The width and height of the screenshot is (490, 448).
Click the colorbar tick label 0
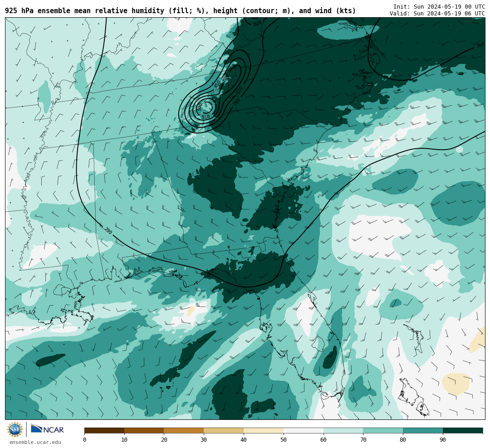(85, 440)
